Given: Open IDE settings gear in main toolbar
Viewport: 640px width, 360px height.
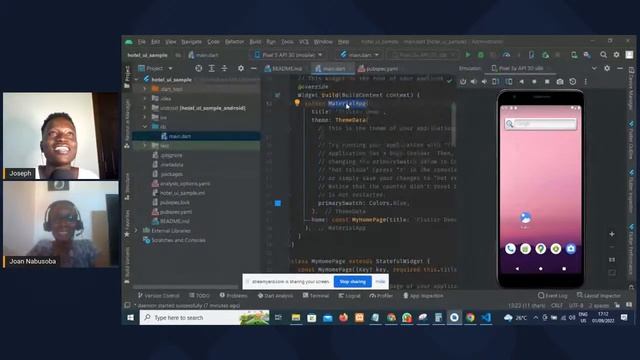Looking at the screenshot, I should pyautogui.click(x=616, y=55).
